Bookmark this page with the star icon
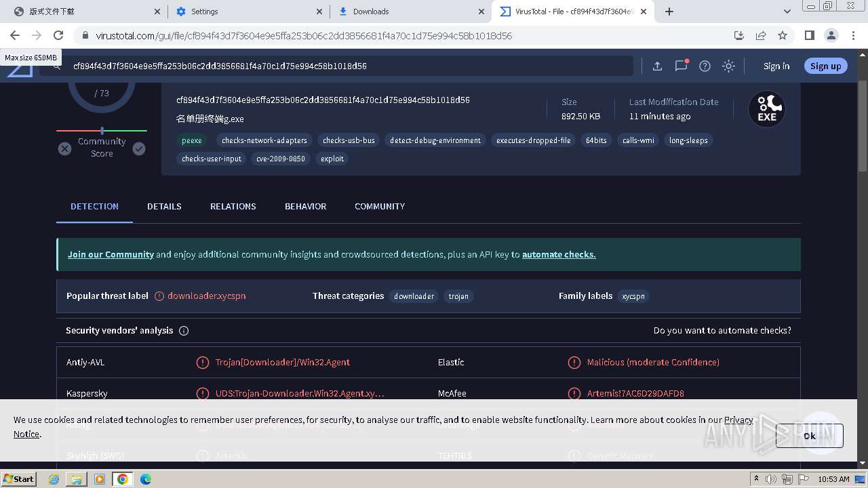This screenshot has width=868, height=488. 783,35
